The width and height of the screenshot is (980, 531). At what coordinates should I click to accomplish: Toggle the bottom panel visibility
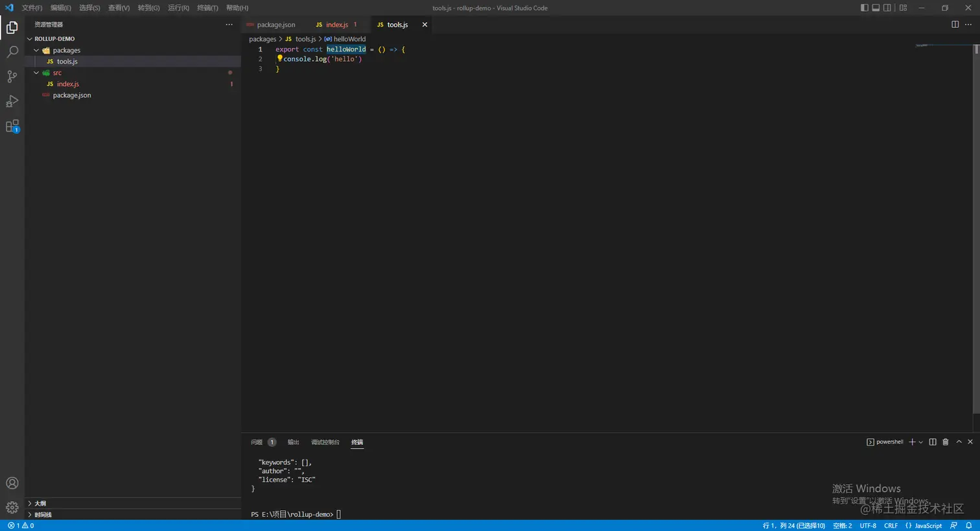tap(876, 8)
